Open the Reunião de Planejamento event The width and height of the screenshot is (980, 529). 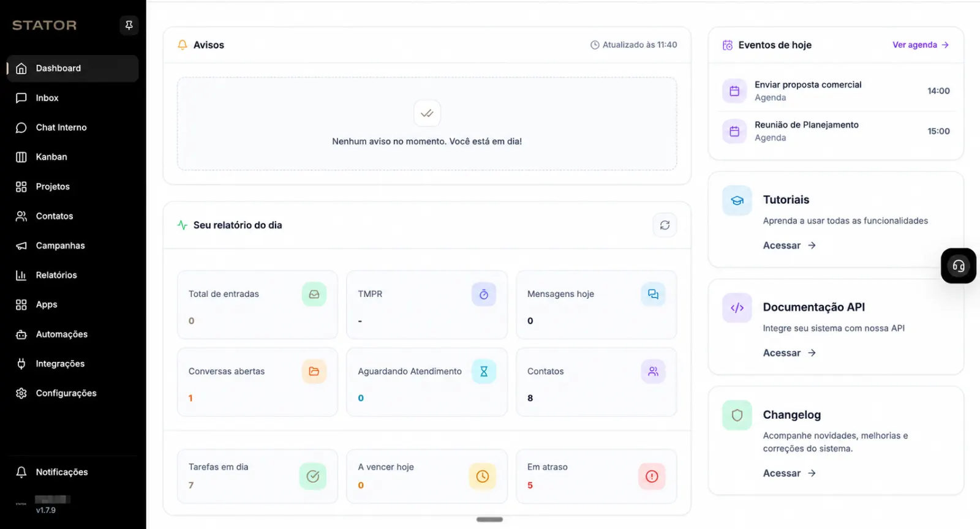click(x=836, y=131)
